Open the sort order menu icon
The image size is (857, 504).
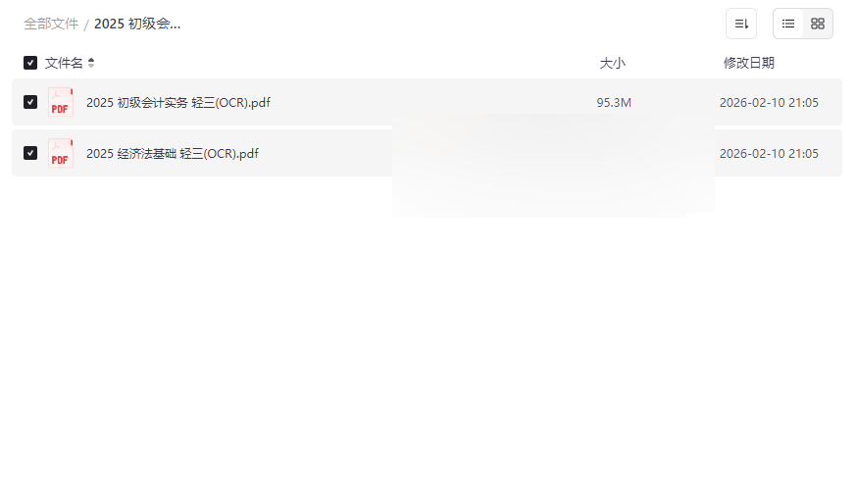(741, 24)
